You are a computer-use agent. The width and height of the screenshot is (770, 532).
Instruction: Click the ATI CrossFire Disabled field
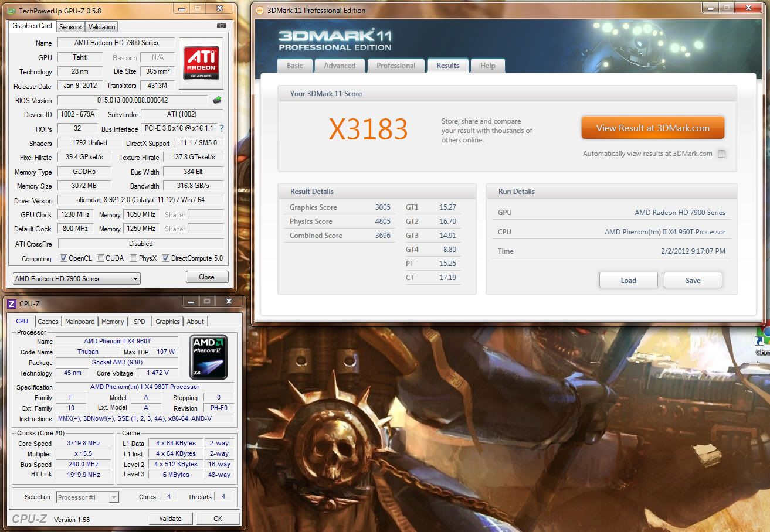(141, 244)
